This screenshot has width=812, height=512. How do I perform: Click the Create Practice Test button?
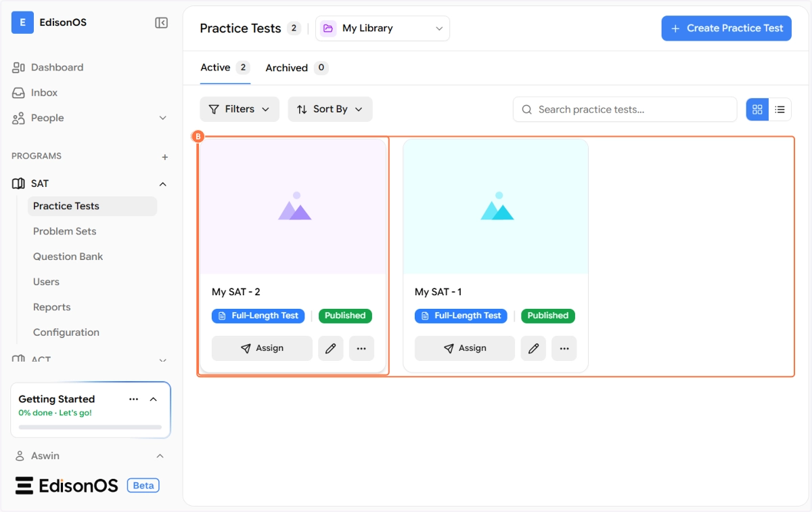pyautogui.click(x=726, y=28)
